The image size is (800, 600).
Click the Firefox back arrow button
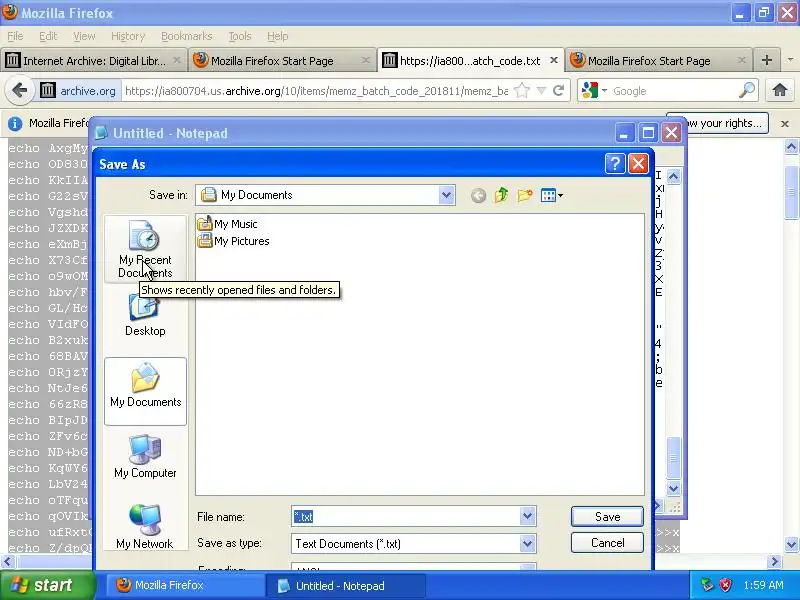click(x=19, y=91)
